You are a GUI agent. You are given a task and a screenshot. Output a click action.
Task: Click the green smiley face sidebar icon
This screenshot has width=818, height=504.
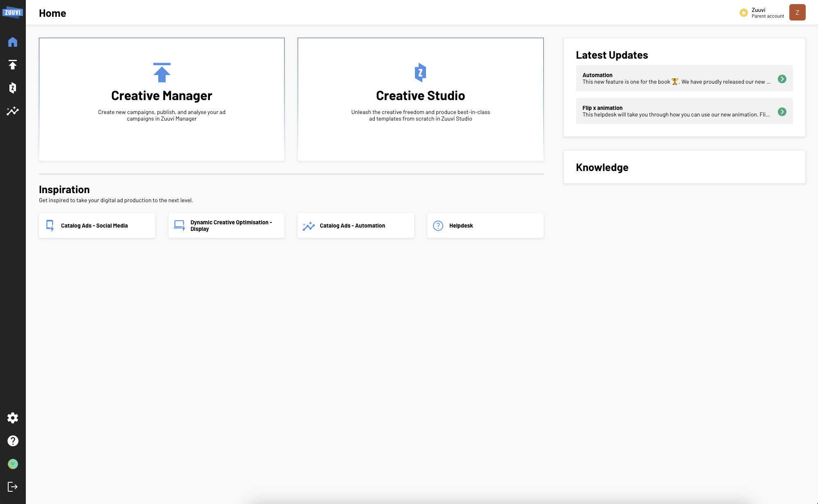click(13, 464)
